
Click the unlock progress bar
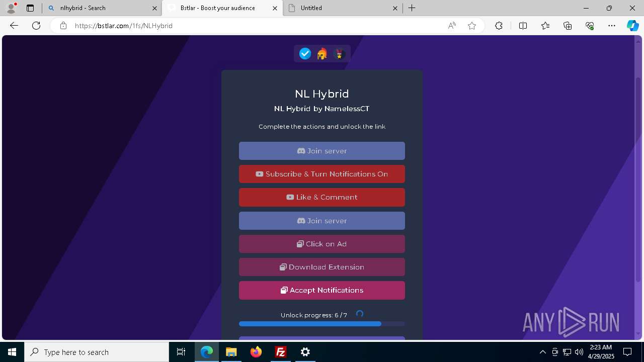(322, 324)
